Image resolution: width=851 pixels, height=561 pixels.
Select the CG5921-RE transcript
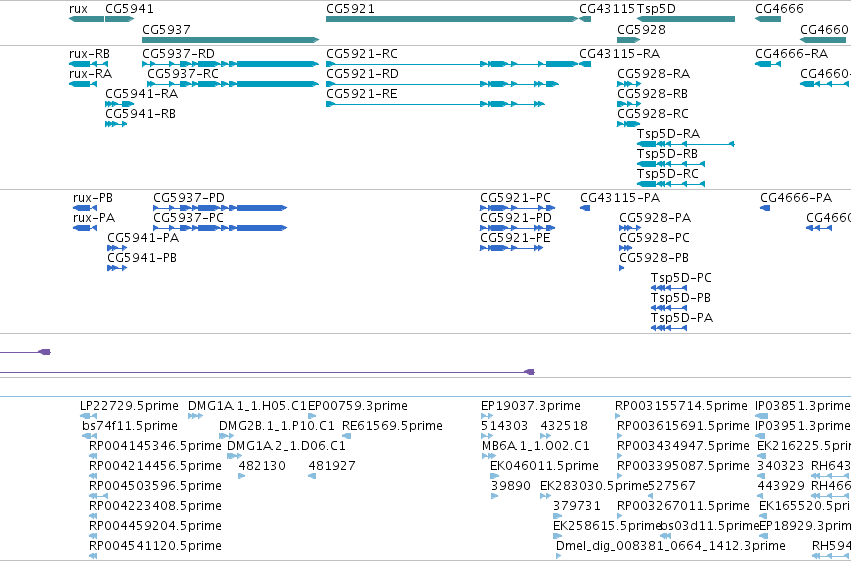435,104
